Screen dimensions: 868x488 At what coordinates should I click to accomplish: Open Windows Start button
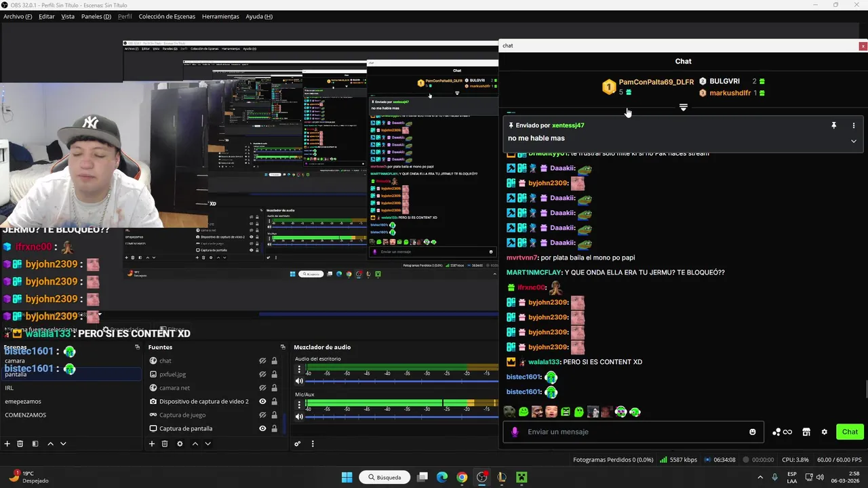347,477
